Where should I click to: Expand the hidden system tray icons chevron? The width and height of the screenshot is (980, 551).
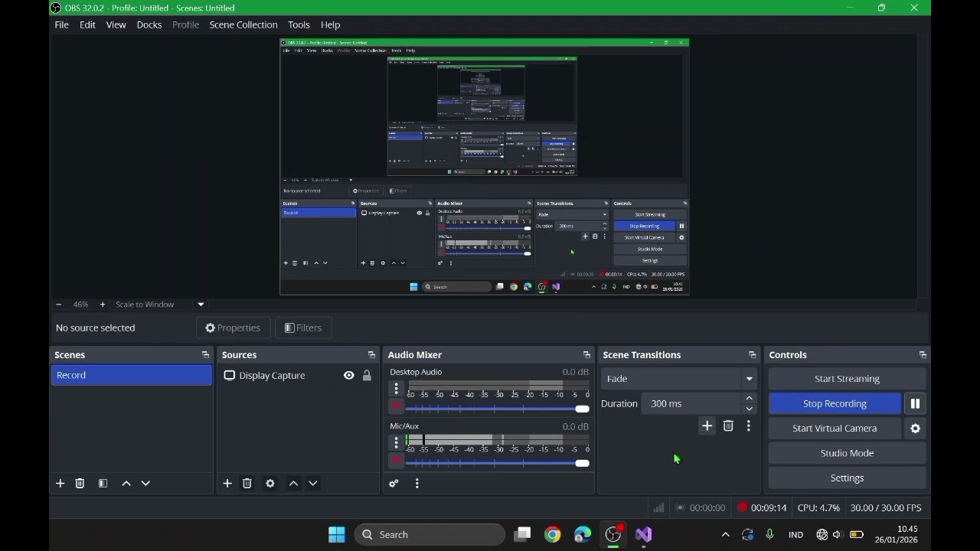(x=726, y=535)
